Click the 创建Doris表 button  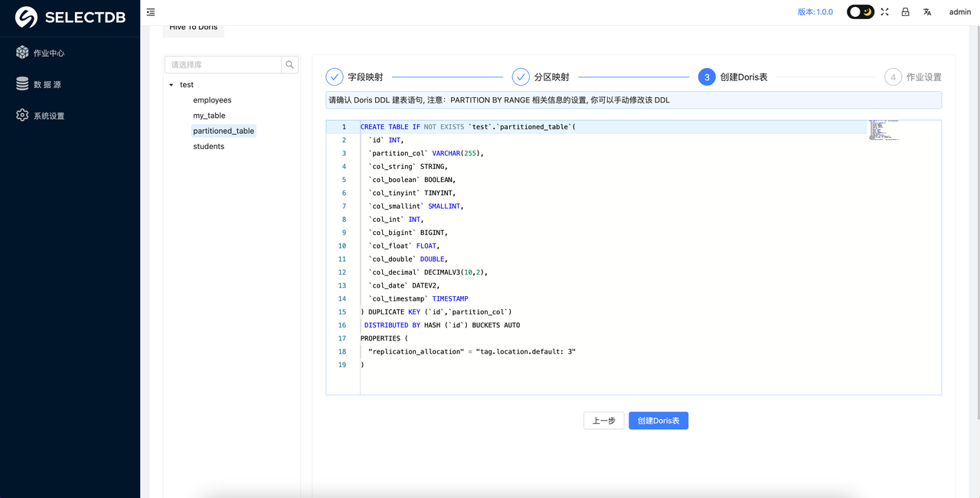pos(658,421)
